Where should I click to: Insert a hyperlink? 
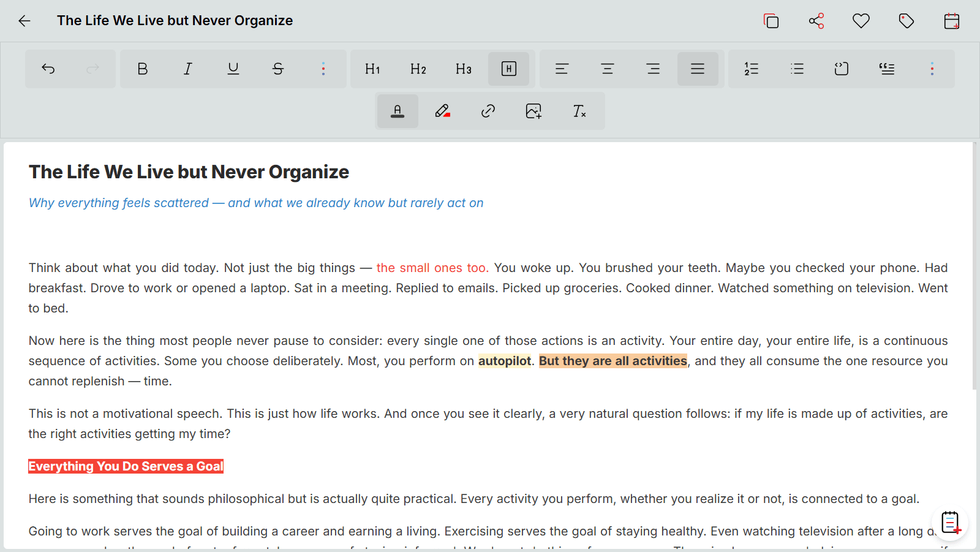tap(488, 111)
